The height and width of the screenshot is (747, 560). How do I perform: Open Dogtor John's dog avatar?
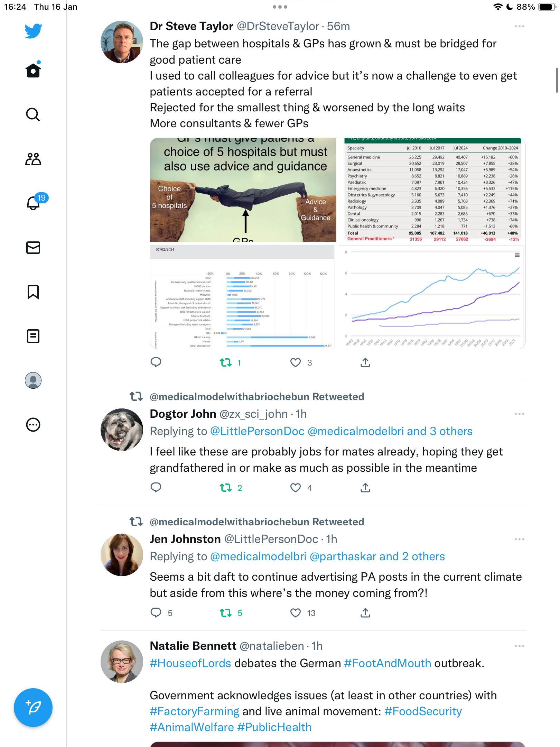[x=122, y=430]
